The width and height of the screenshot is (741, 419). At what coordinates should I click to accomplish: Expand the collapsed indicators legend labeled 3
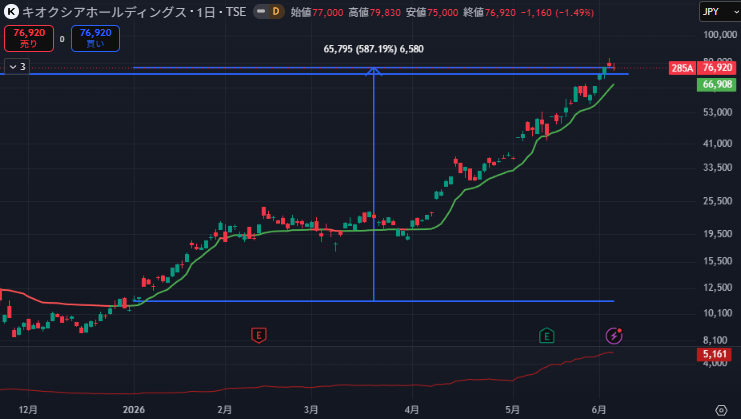click(x=17, y=67)
